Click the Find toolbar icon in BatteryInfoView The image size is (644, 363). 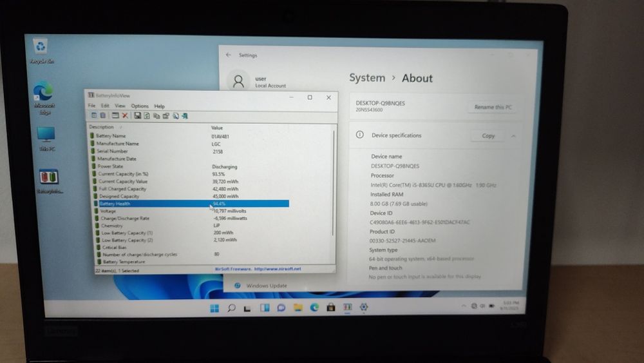pyautogui.click(x=176, y=116)
